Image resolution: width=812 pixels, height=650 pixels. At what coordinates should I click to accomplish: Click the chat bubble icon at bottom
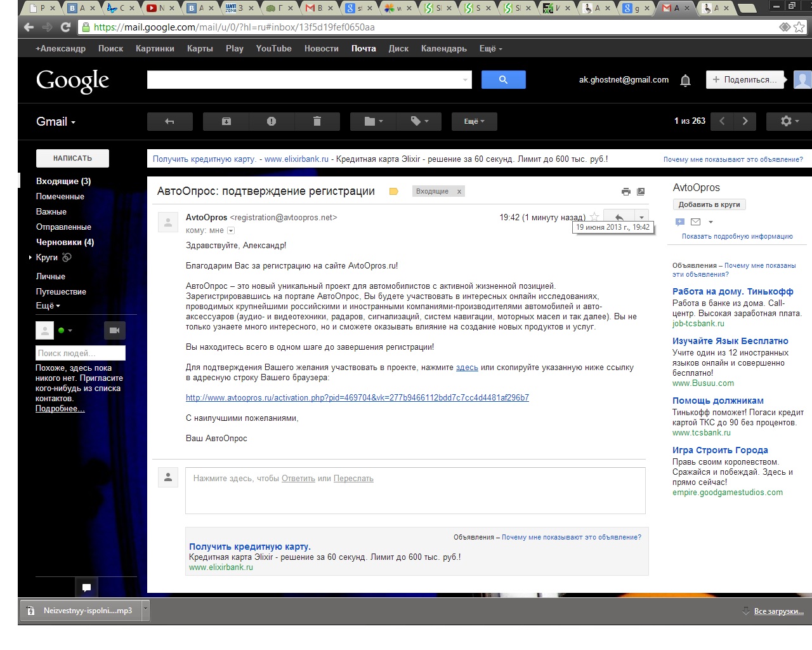tap(86, 587)
